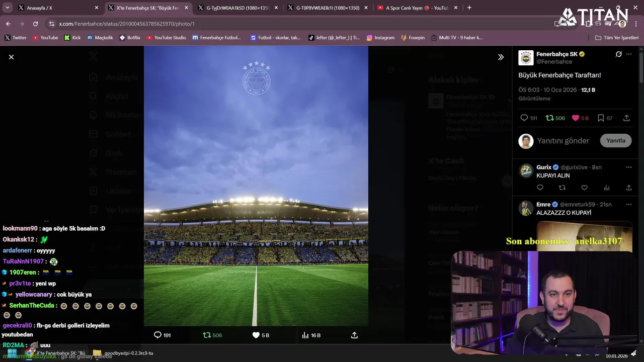Open the tab search dropdown arrow
Screen dimensions: 644x362
click(7, 8)
